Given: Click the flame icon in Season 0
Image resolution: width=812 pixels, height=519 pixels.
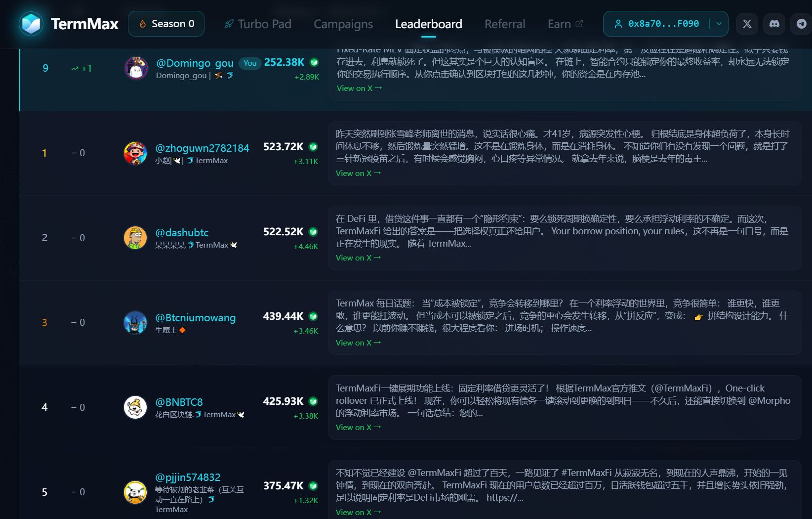Looking at the screenshot, I should pyautogui.click(x=142, y=24).
